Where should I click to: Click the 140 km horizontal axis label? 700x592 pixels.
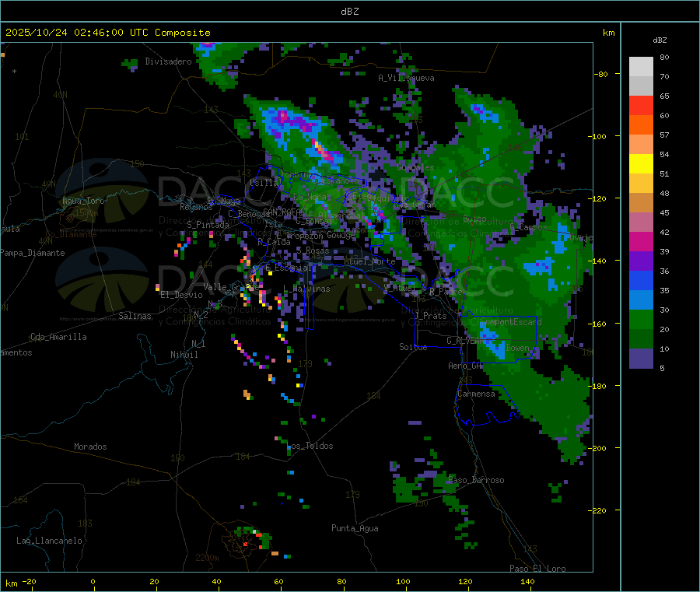(x=527, y=581)
